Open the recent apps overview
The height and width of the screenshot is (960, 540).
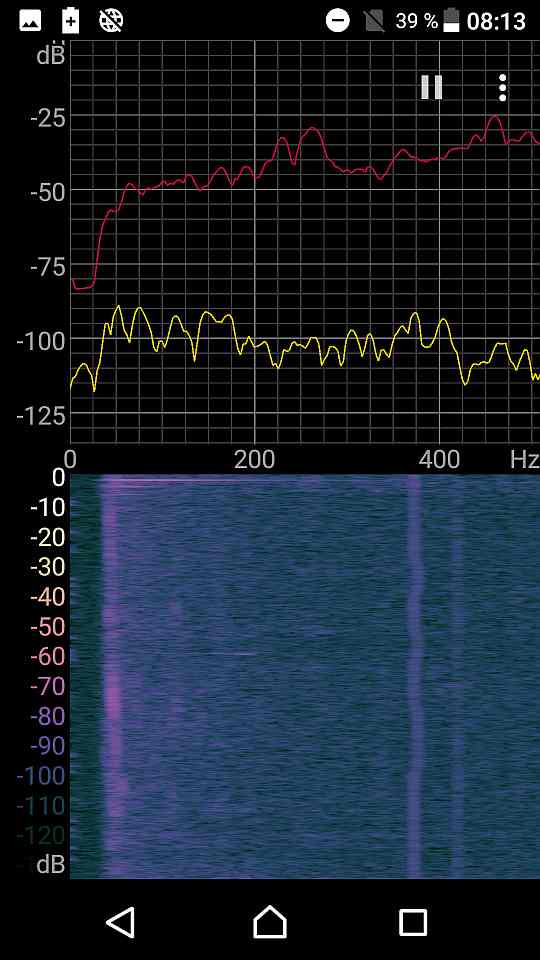[x=413, y=921]
